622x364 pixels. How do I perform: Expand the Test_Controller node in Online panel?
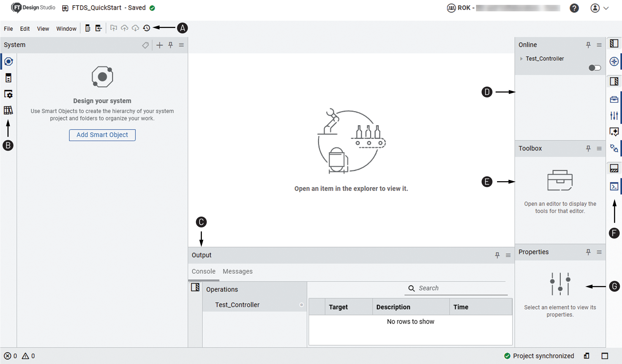click(521, 59)
